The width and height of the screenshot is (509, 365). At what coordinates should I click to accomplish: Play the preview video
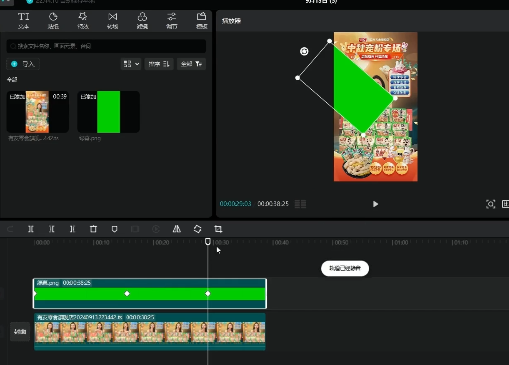point(375,204)
